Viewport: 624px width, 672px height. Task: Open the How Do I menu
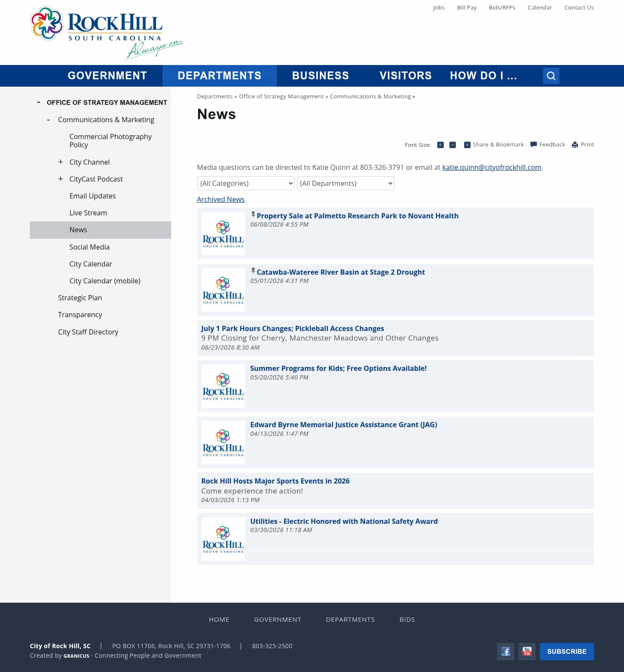[484, 76]
